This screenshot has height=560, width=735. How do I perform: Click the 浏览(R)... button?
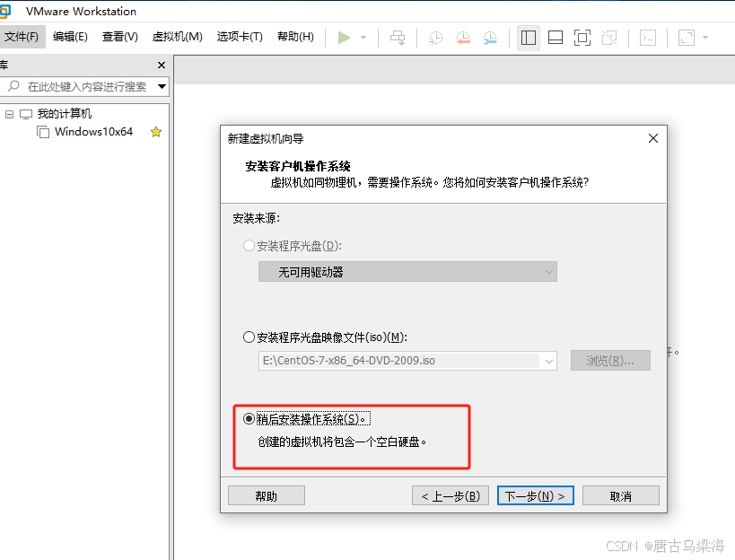point(610,361)
